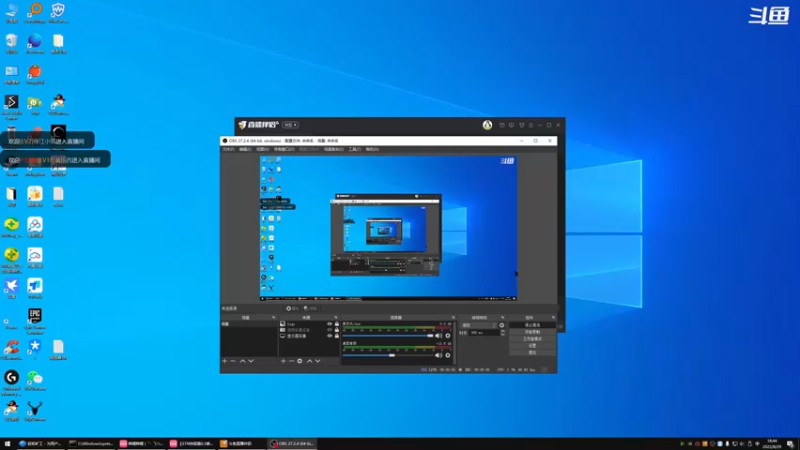800x450 pixels.
Task: Toggle the lock on the display capture source
Action: [336, 336]
